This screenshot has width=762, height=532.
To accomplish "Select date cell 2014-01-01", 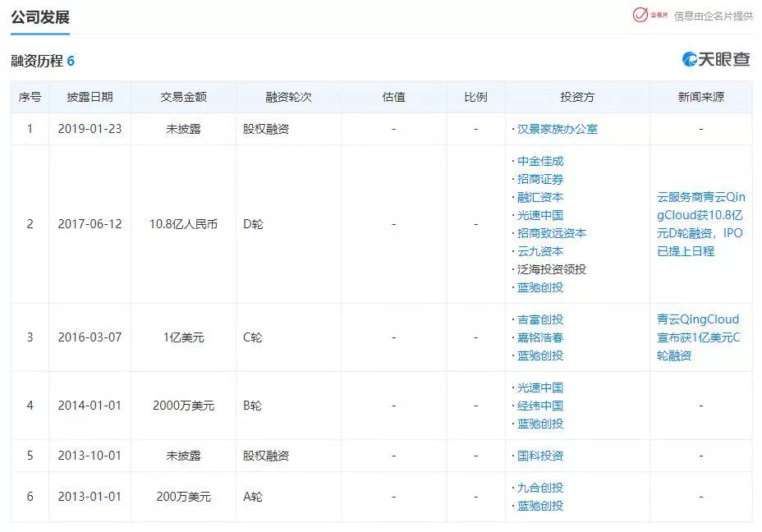I will (90, 406).
